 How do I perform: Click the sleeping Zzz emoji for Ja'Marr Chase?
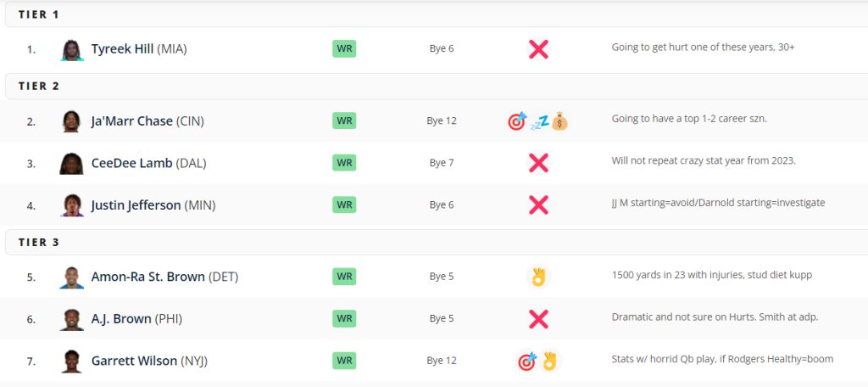click(x=538, y=122)
